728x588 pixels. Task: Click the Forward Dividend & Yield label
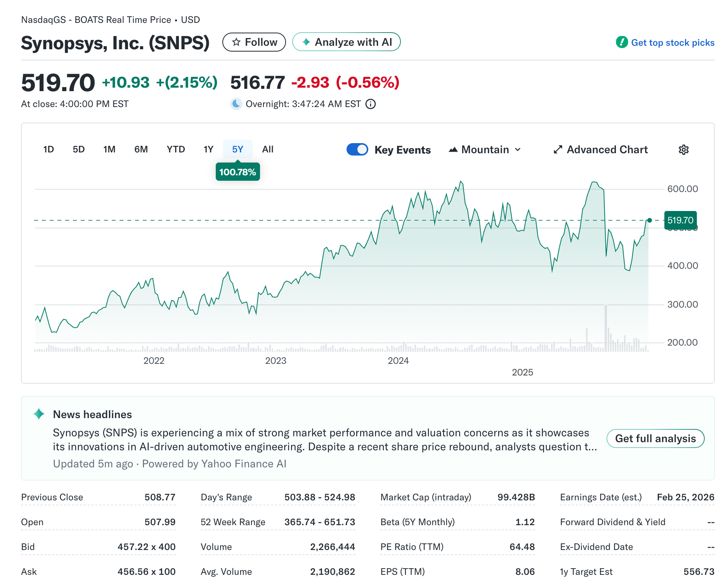pyautogui.click(x=612, y=522)
